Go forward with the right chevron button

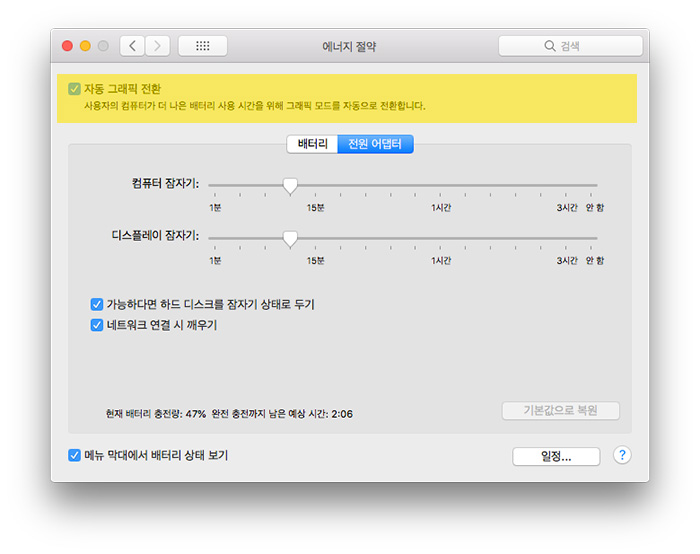[x=157, y=46]
